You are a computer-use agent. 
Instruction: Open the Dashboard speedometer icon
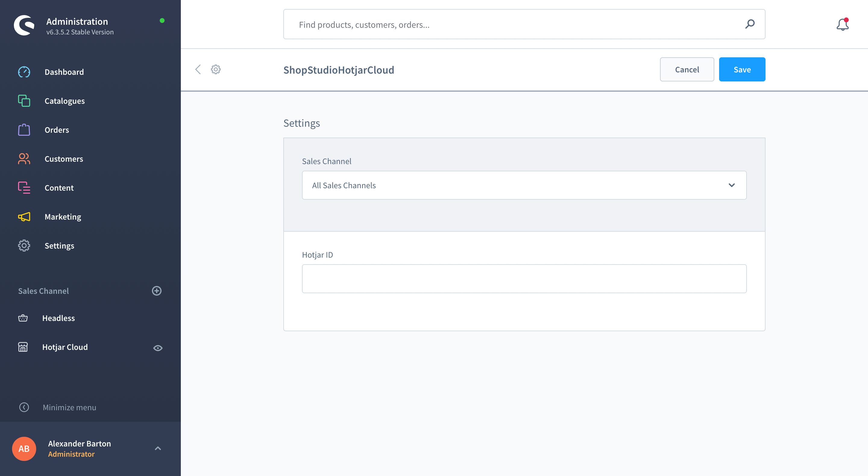click(24, 72)
